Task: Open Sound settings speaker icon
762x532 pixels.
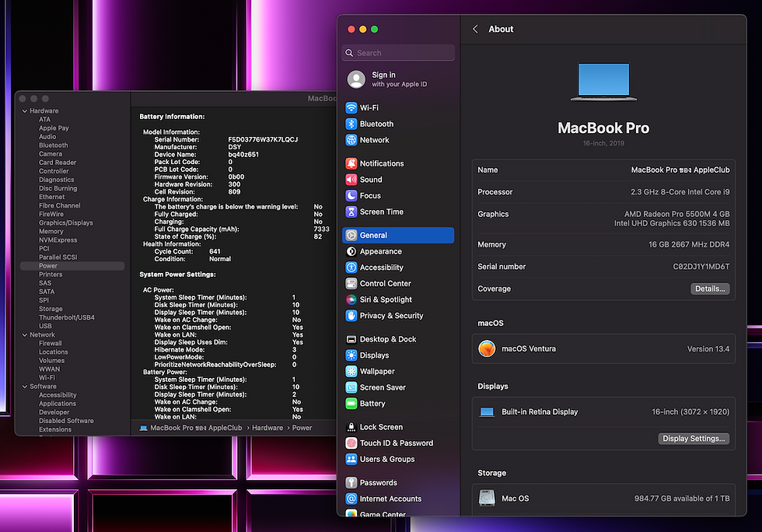Action: pos(351,180)
